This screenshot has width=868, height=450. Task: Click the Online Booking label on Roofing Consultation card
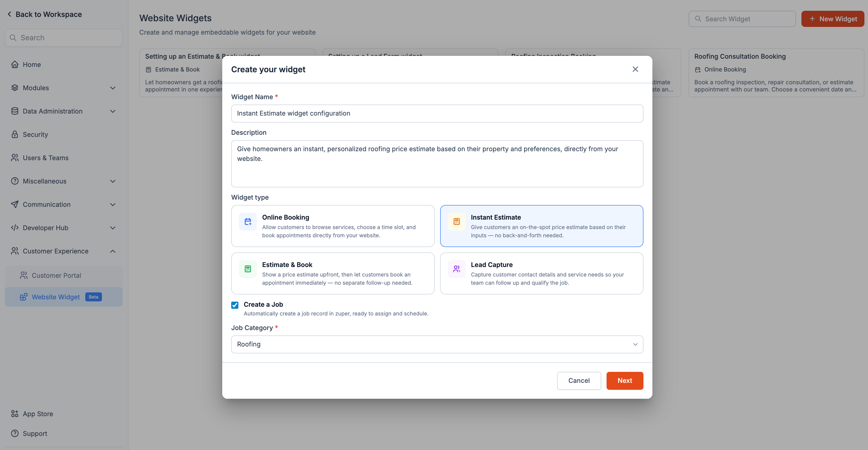[725, 69]
